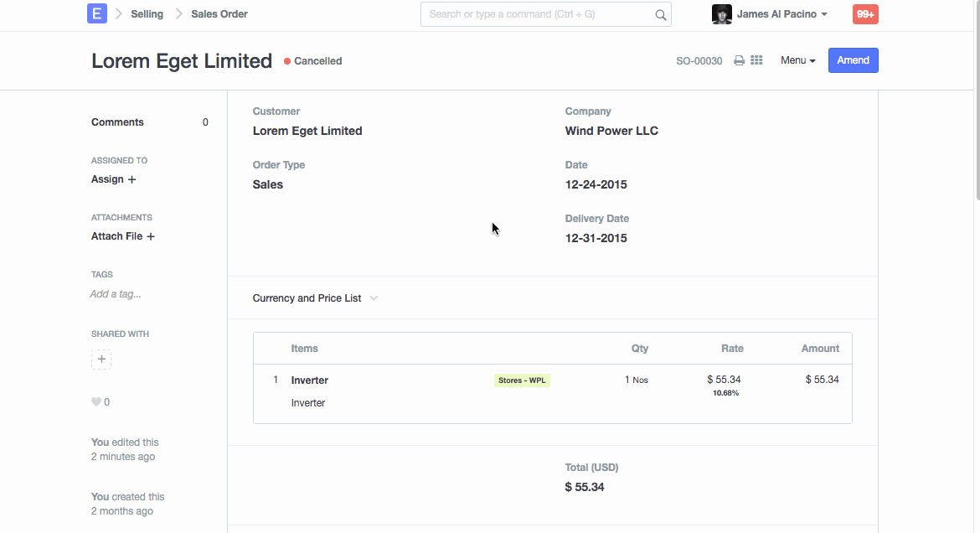Click the plus icon next to Attach File

coord(151,236)
